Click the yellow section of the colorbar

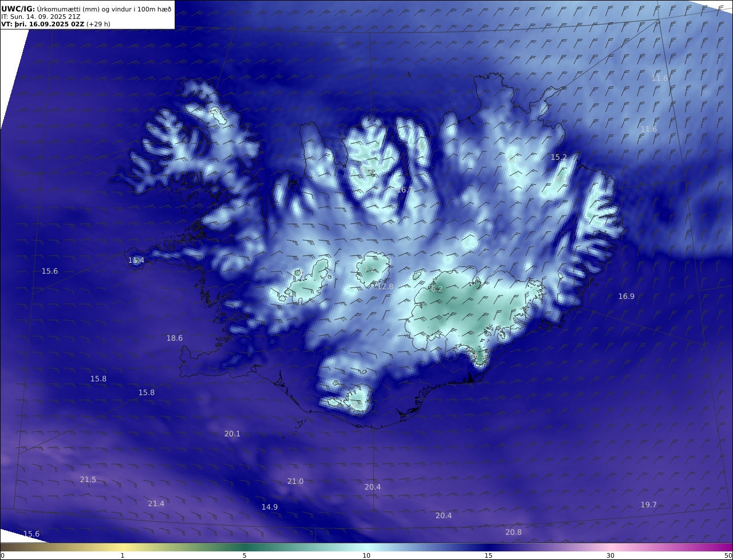[x=123, y=547]
